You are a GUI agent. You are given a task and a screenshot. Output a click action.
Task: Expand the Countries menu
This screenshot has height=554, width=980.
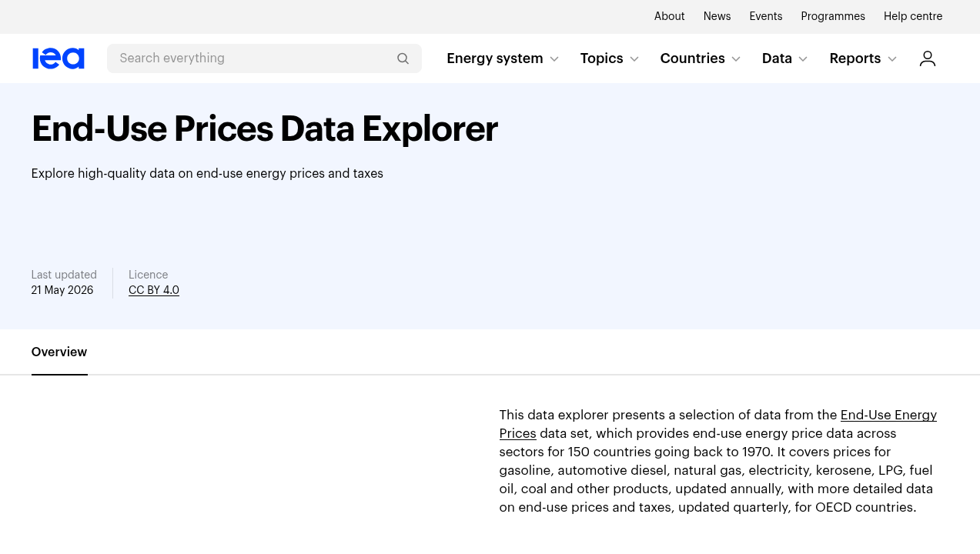701,58
